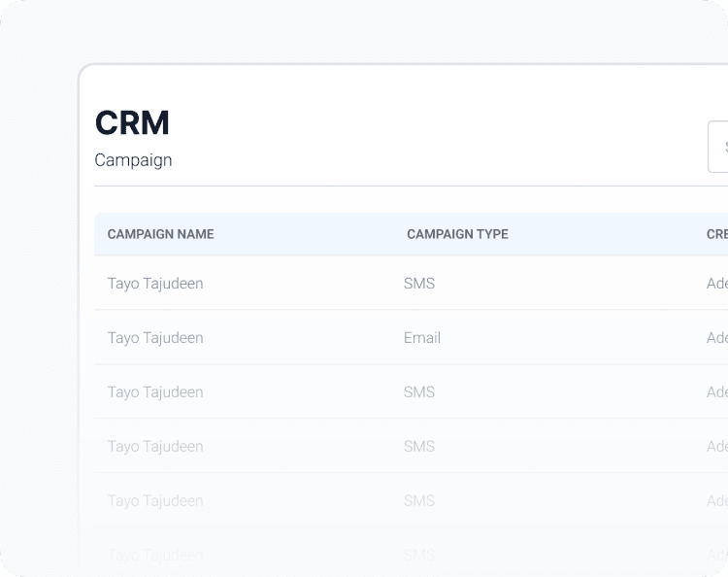Sort by the CAMPAIGN TYPE column header
Screen dimensions: 728x577
coord(457,234)
